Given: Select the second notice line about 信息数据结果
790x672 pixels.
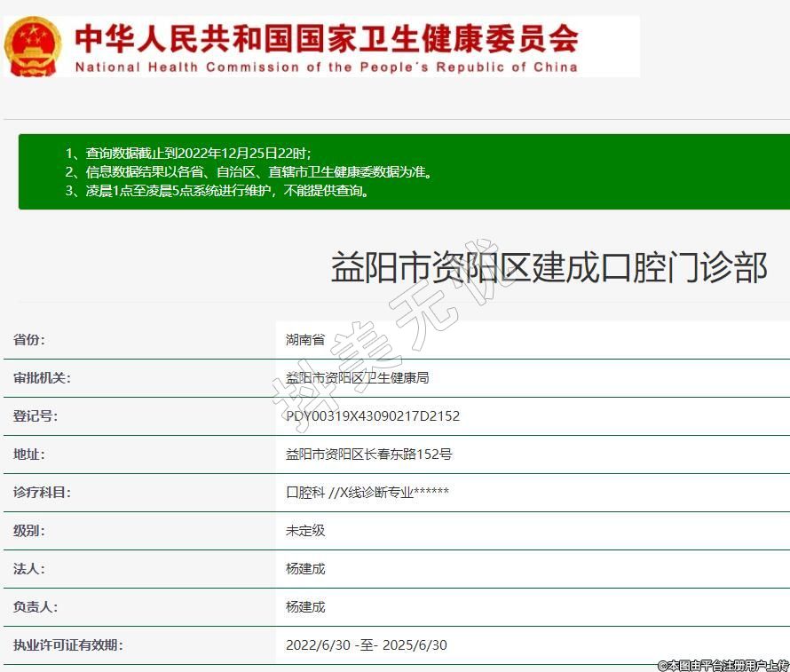Looking at the screenshot, I should click(x=249, y=171).
